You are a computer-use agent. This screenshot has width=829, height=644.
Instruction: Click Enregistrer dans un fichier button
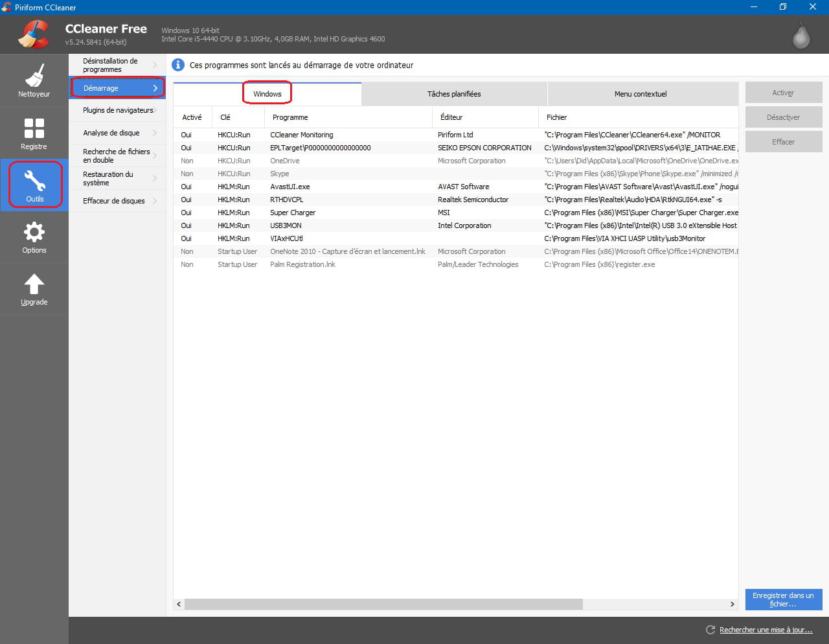tap(783, 599)
